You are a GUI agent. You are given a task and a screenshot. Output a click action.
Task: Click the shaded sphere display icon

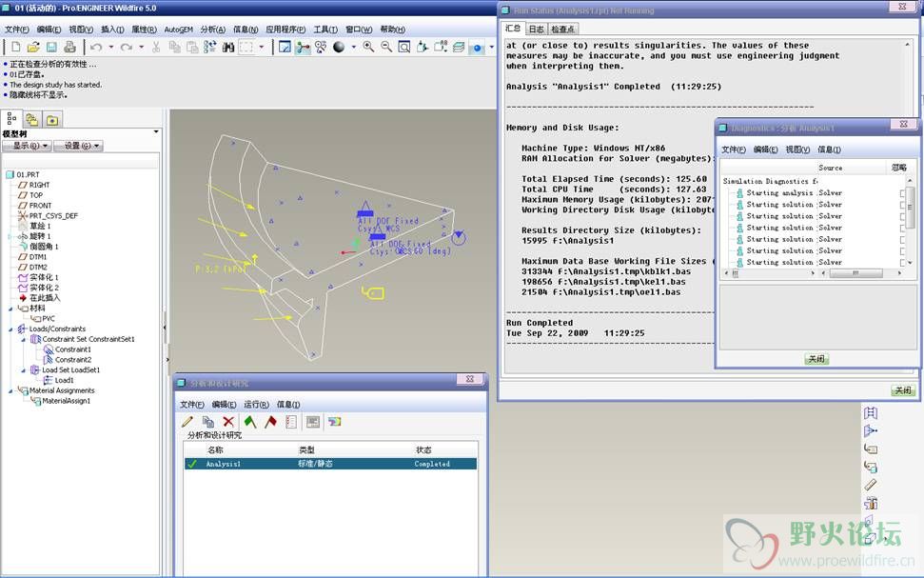click(x=339, y=48)
